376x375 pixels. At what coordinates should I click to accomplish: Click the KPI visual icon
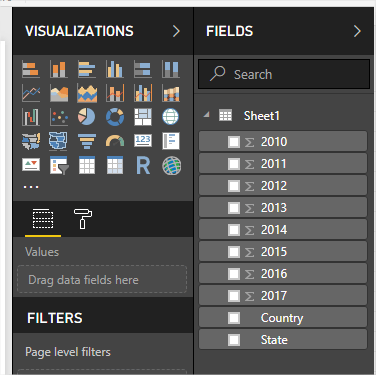tap(31, 165)
